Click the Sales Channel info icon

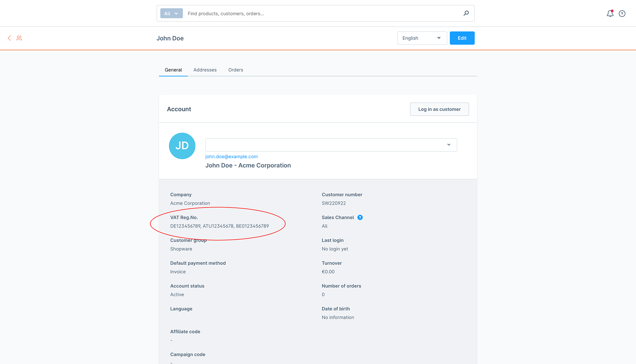(x=360, y=217)
